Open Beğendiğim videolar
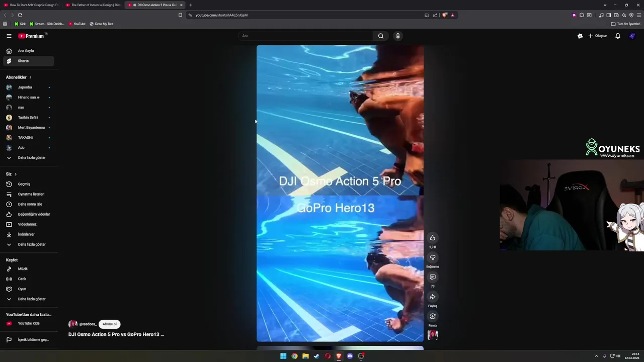The image size is (644, 362). pyautogui.click(x=29, y=214)
